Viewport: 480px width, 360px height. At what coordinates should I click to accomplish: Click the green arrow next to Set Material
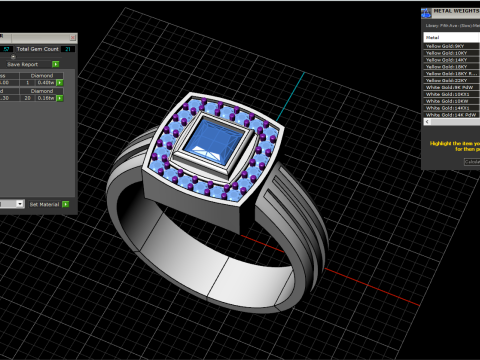(66, 204)
